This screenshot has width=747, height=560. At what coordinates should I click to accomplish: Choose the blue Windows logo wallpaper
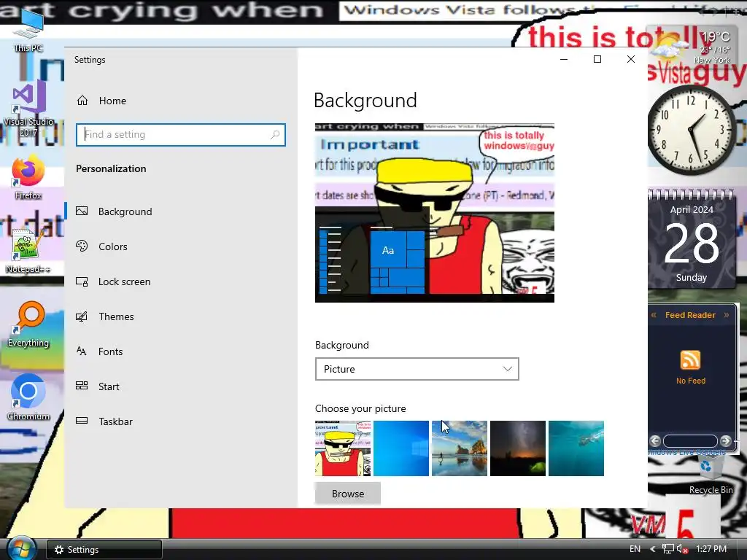tap(401, 448)
